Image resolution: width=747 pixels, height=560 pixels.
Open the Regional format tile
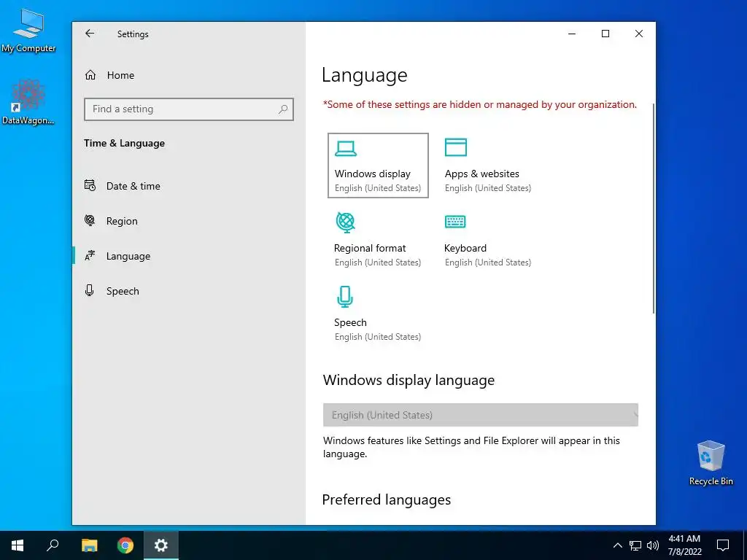click(378, 239)
